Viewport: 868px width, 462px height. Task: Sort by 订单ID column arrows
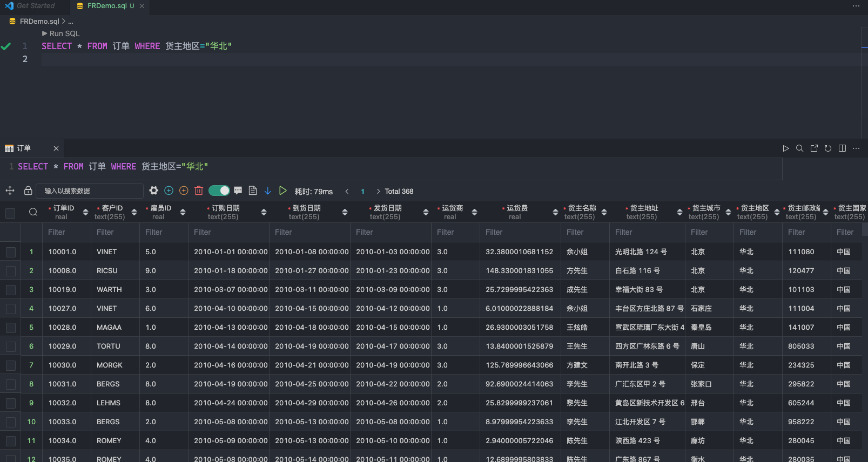pyautogui.click(x=85, y=212)
